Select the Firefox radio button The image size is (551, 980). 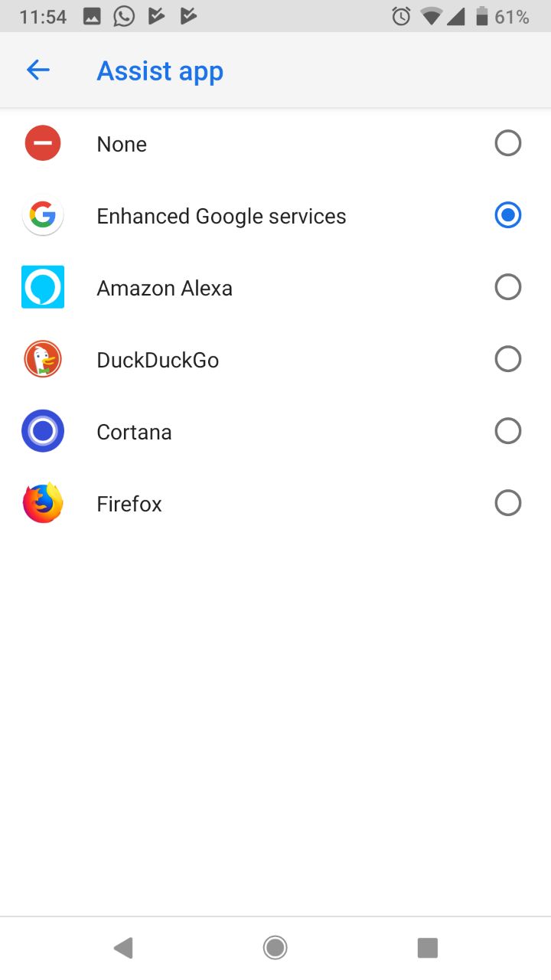pyautogui.click(x=508, y=503)
